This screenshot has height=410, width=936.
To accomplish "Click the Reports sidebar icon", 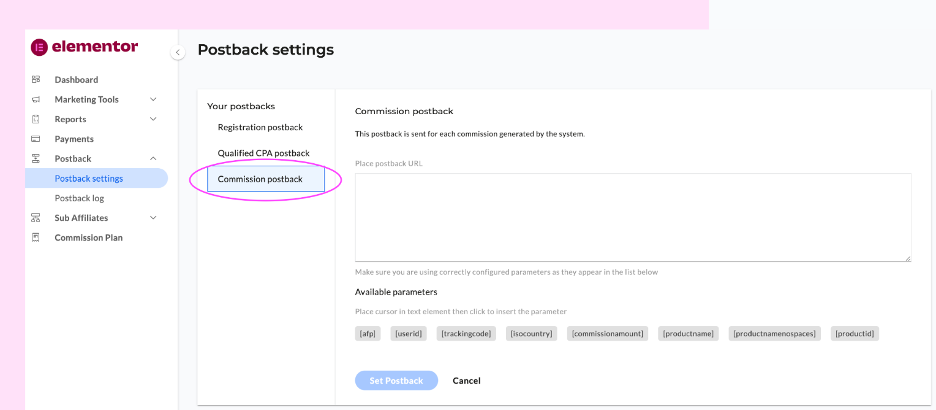I will coord(36,119).
